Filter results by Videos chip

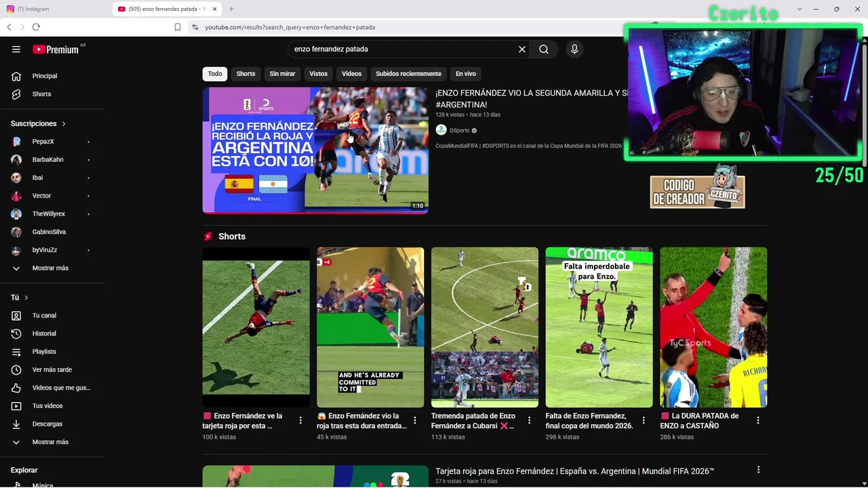click(x=351, y=74)
